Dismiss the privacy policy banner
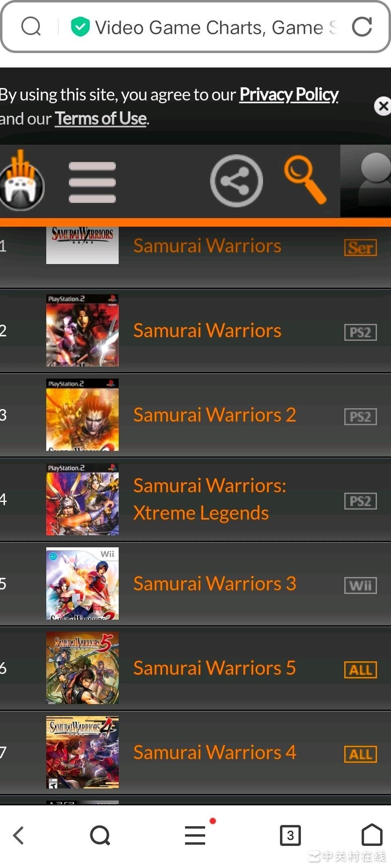391x868 pixels. (383, 106)
